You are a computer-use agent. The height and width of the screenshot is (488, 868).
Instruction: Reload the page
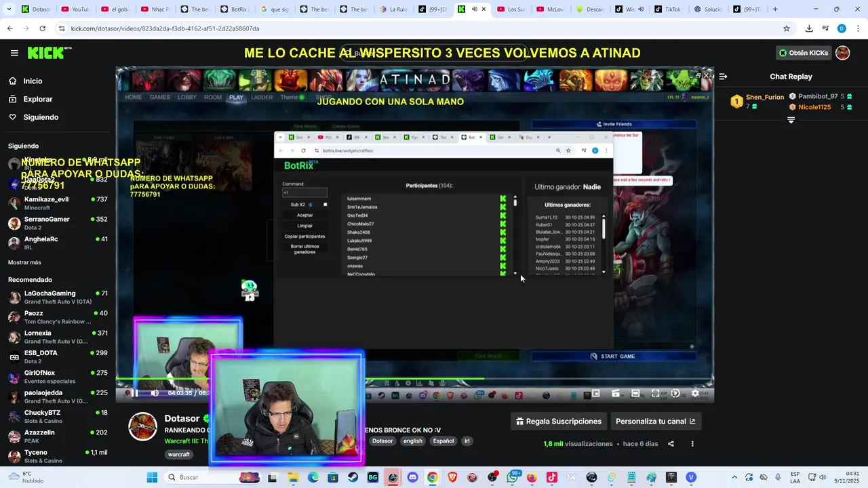click(42, 28)
